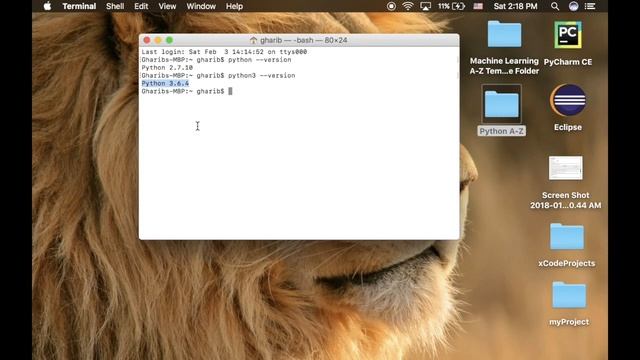Click the highlighted Python 3.6.4 output
Image resolution: width=640 pixels, height=360 pixels.
tap(165, 83)
